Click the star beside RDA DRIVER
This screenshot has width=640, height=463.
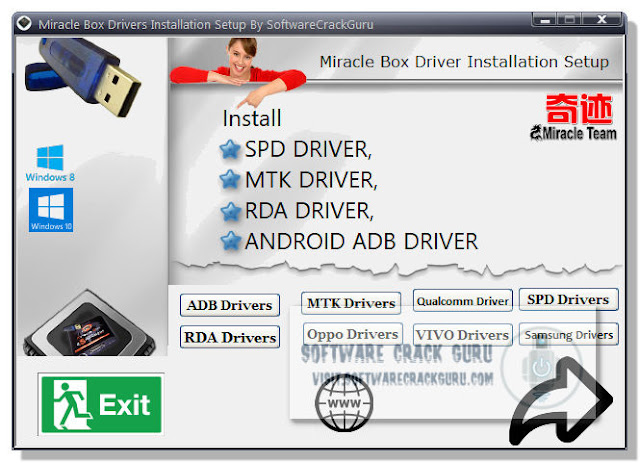pos(231,211)
